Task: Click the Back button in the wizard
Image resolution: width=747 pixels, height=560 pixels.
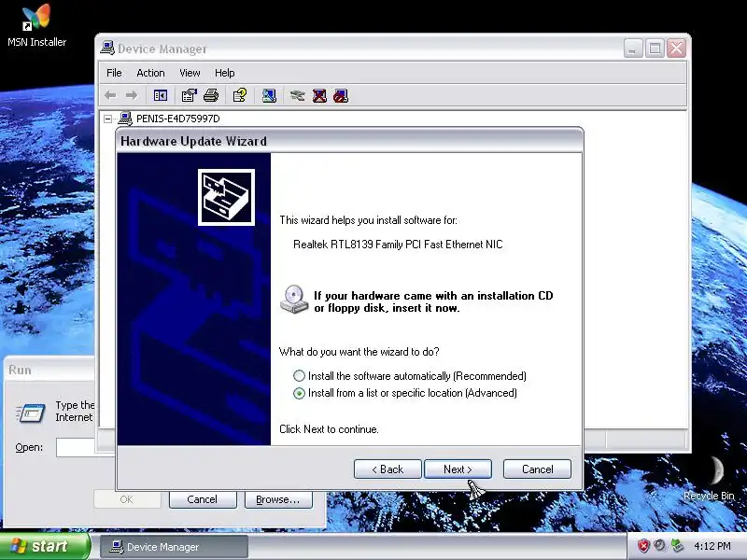Action: pos(388,469)
